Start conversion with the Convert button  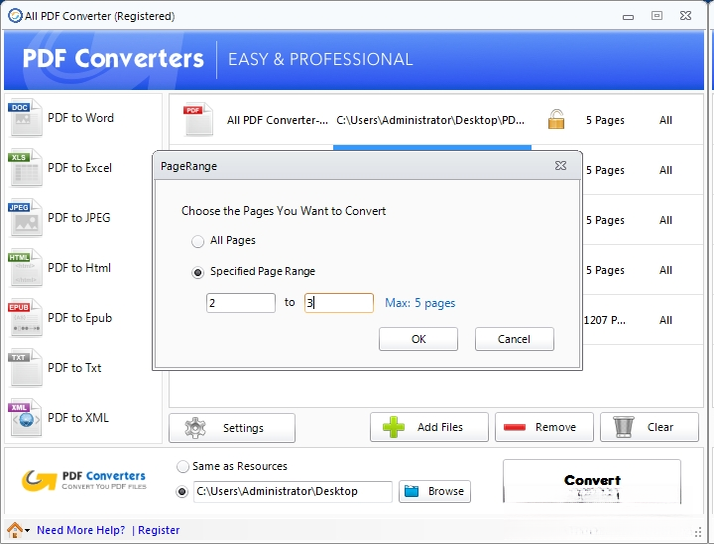coord(592,481)
